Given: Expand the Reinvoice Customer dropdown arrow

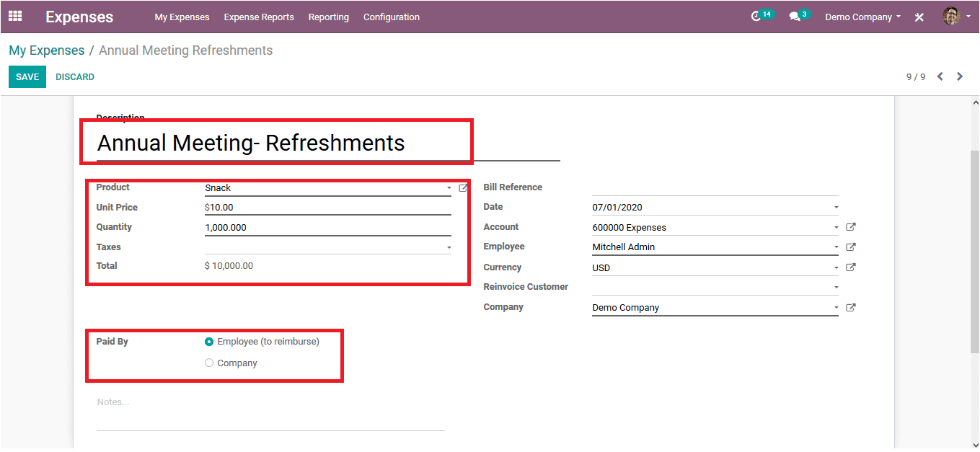Looking at the screenshot, I should [836, 287].
